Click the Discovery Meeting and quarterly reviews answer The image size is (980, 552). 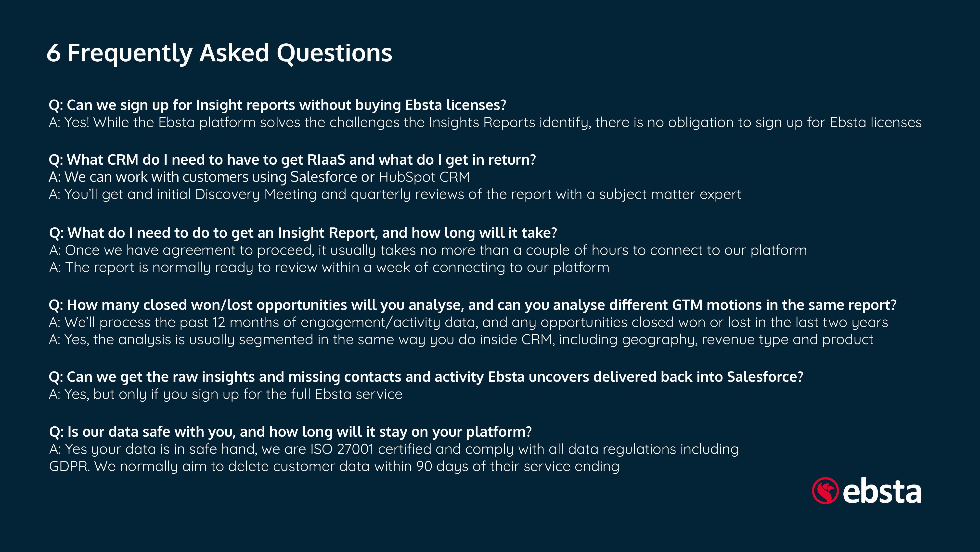click(395, 195)
